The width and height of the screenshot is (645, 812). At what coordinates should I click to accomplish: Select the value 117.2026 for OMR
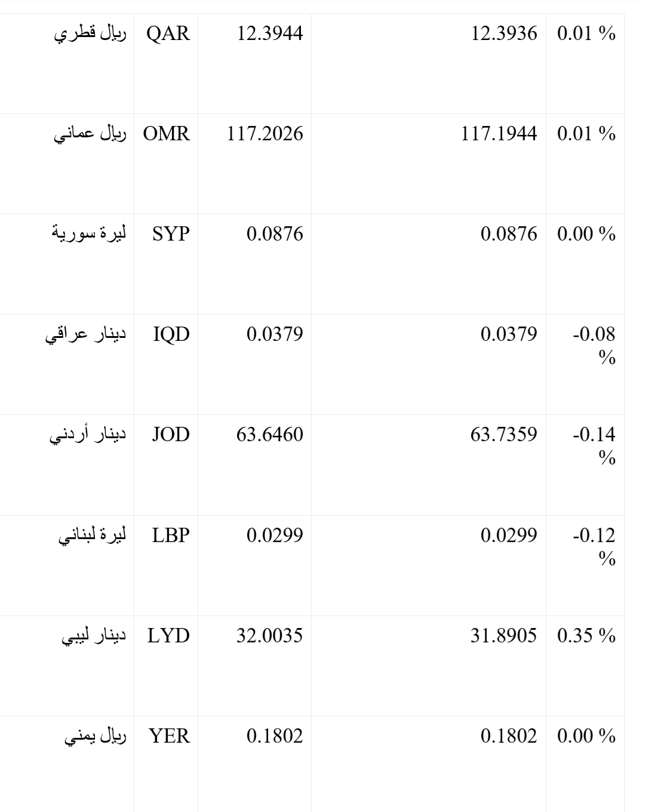pyautogui.click(x=265, y=134)
